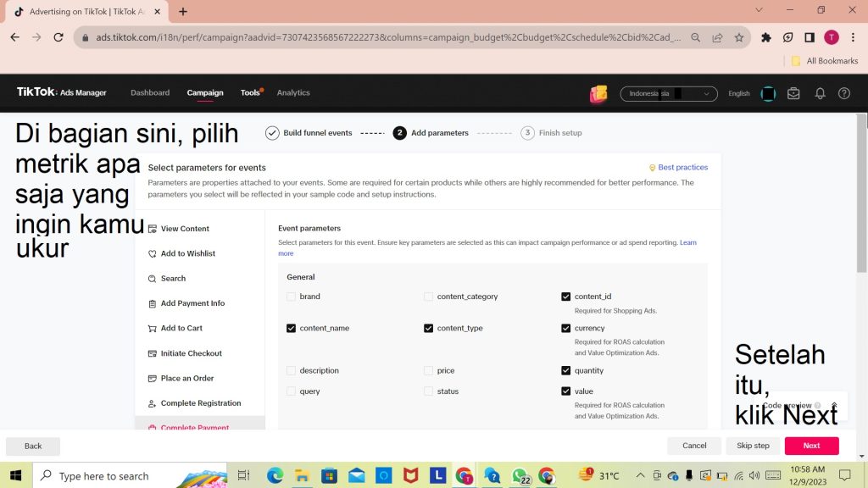Open the Indonesia account dropdown
This screenshot has height=488, width=868.
click(669, 94)
